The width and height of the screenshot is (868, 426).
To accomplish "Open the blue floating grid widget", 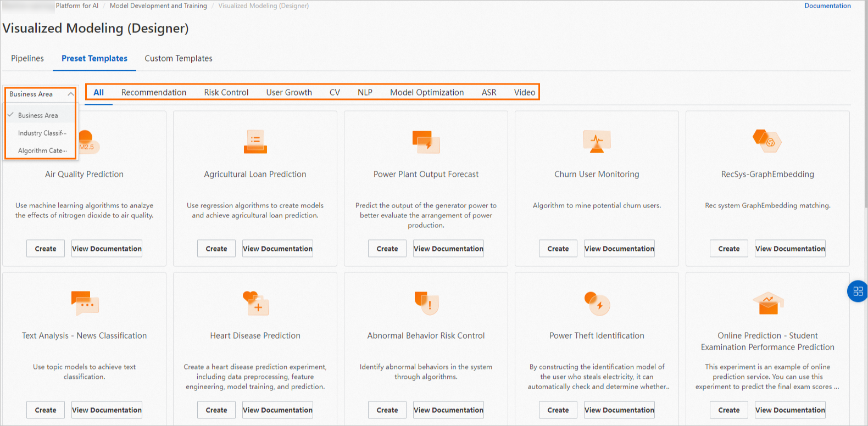I will coord(858,291).
